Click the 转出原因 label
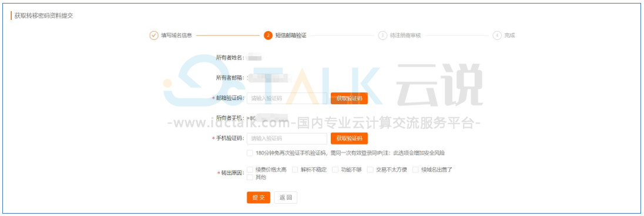The height and width of the screenshot is (216, 644). [x=233, y=173]
